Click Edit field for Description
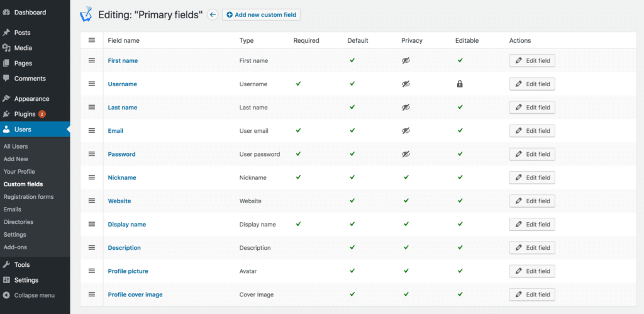 click(532, 248)
